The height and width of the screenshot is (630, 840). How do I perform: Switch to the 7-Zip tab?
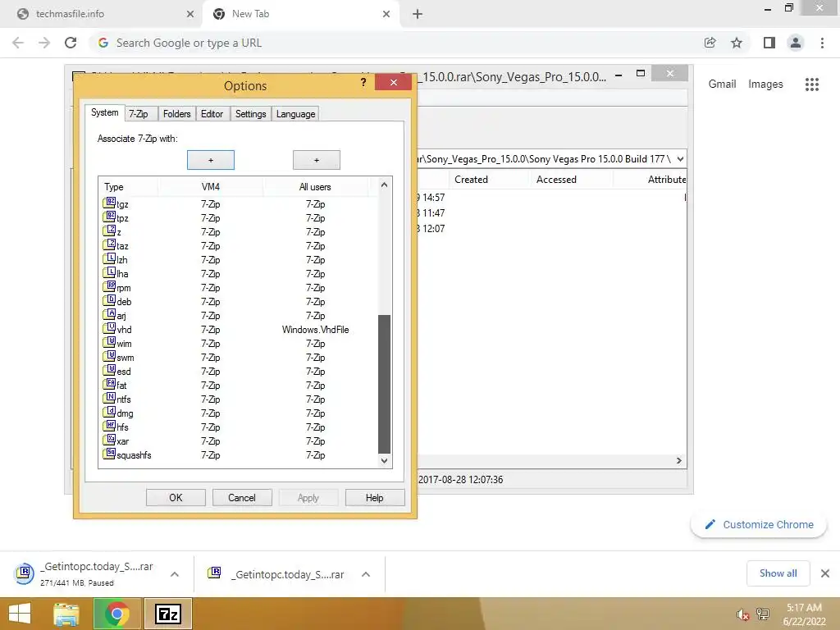[138, 114]
